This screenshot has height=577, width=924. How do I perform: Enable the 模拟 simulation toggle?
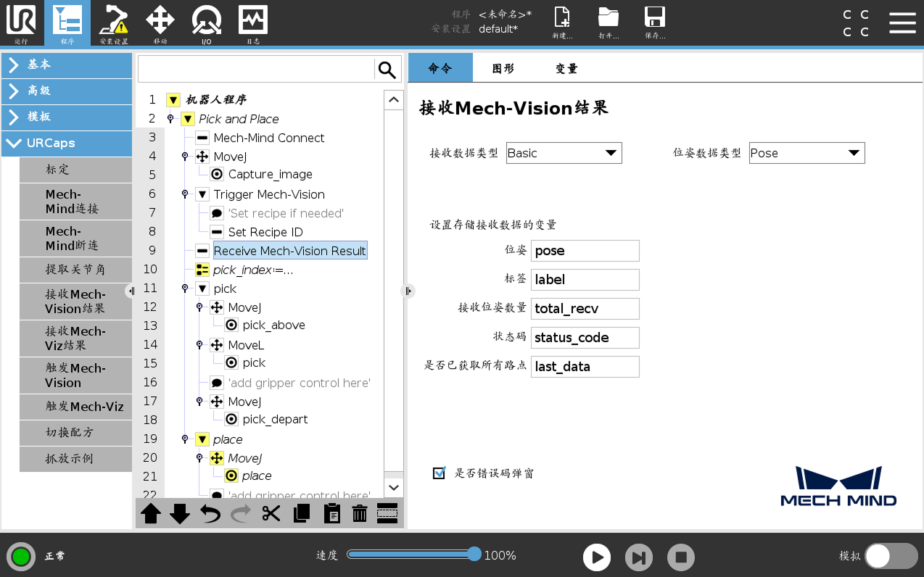[891, 557]
